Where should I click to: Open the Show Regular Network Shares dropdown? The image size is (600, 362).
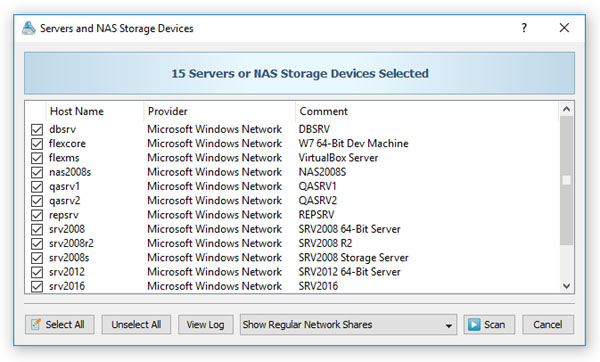click(x=348, y=324)
